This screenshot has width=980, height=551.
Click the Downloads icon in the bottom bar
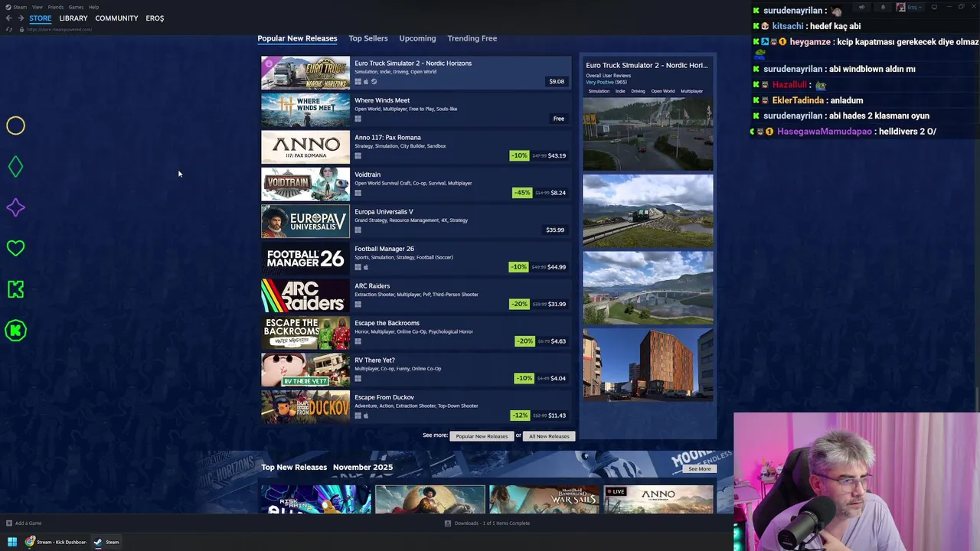448,523
